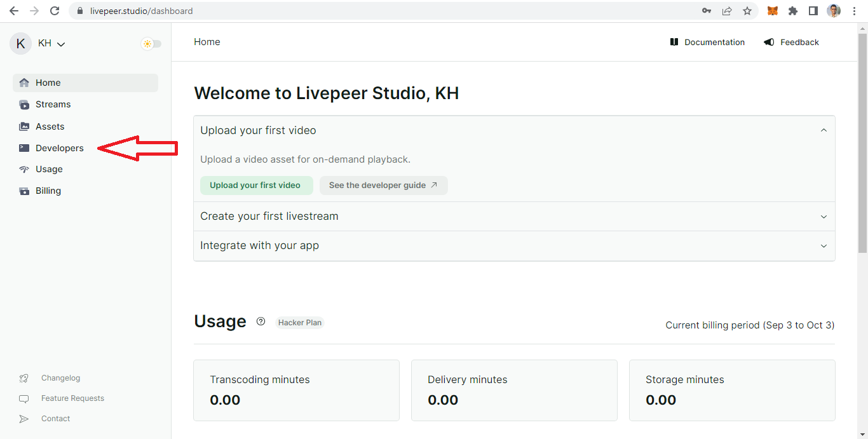
Task: Expand Create your first livestream section
Action: (824, 217)
